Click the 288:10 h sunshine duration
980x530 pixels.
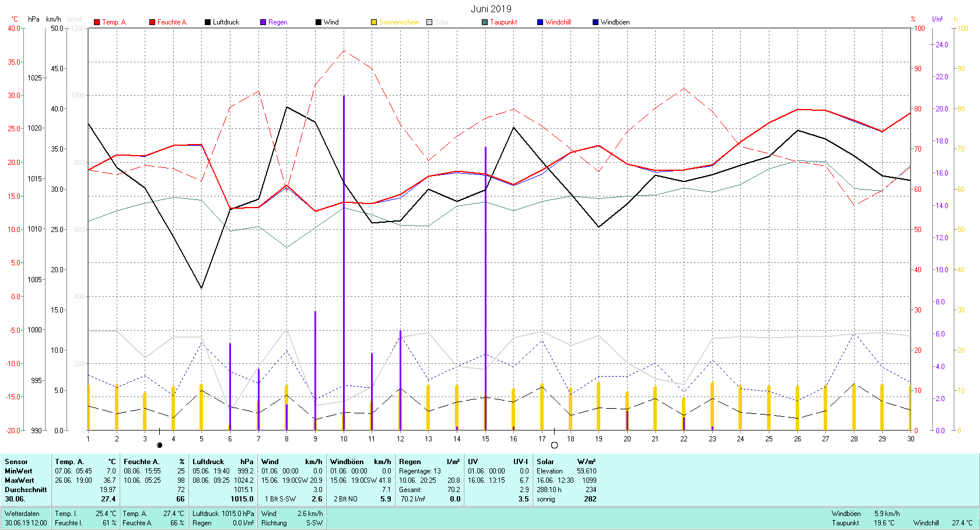click(x=549, y=490)
